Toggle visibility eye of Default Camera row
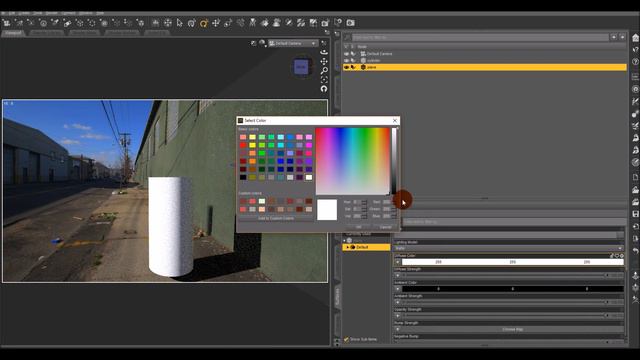Image resolution: width=640 pixels, height=360 pixels. click(x=347, y=53)
